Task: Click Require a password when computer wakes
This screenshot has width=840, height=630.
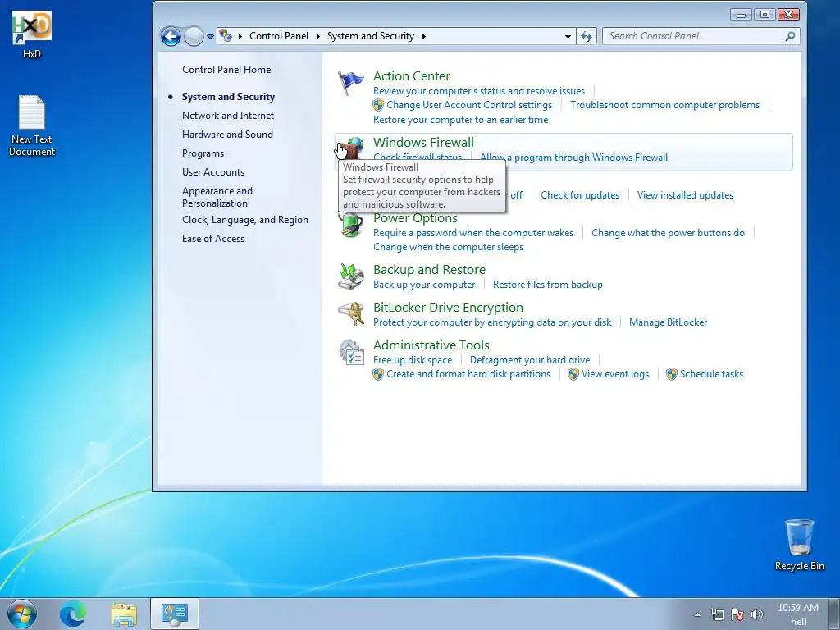Action: [473, 233]
